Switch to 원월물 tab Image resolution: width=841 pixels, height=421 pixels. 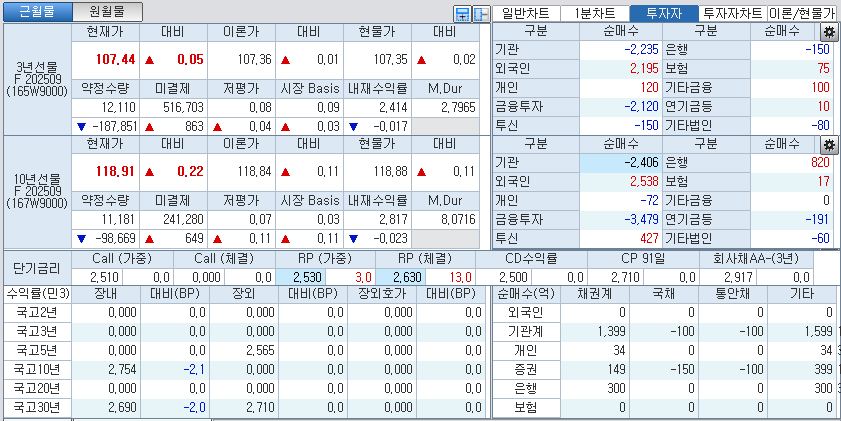(x=107, y=12)
